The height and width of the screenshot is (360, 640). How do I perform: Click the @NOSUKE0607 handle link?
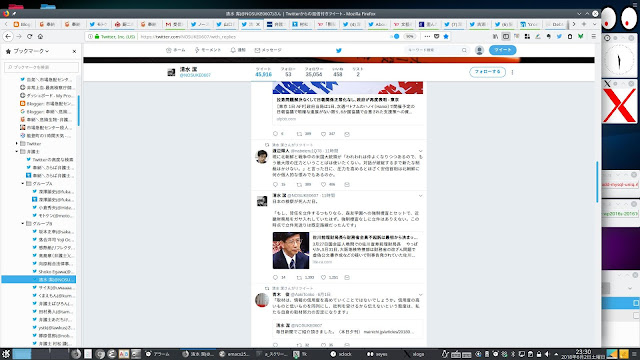(195, 76)
